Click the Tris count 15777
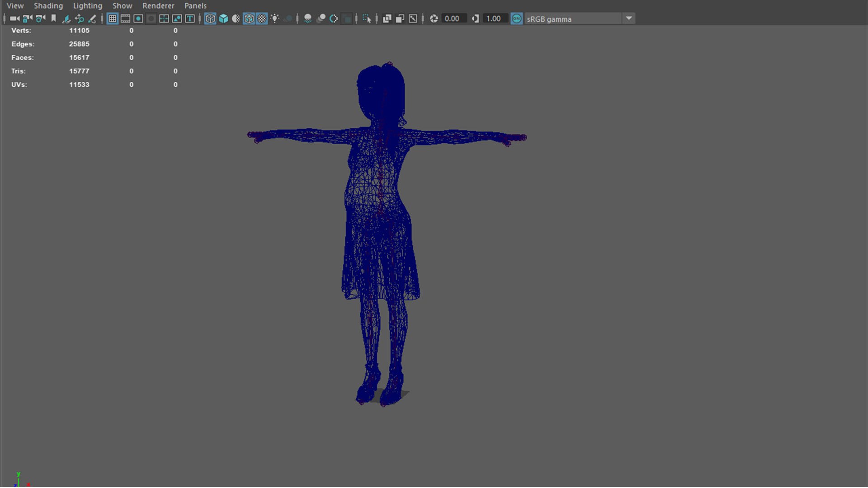This screenshot has height=488, width=868. [x=79, y=71]
